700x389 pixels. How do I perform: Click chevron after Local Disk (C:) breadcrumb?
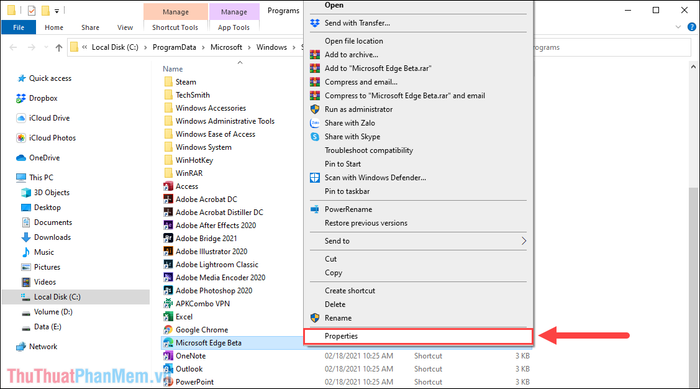(x=145, y=47)
